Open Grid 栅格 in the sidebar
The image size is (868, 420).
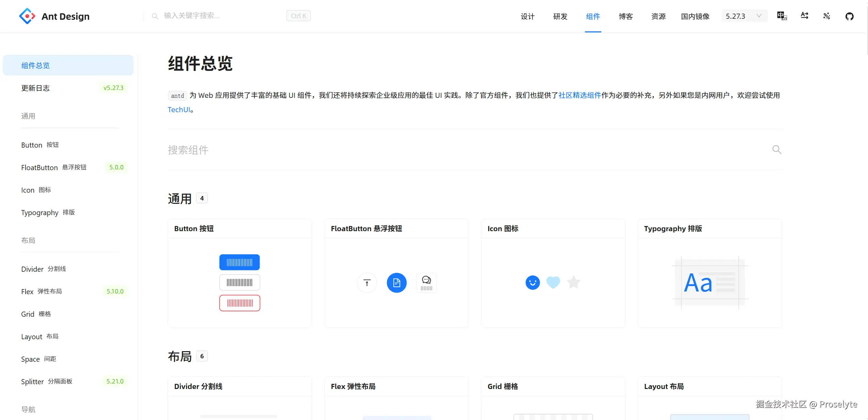point(68,314)
